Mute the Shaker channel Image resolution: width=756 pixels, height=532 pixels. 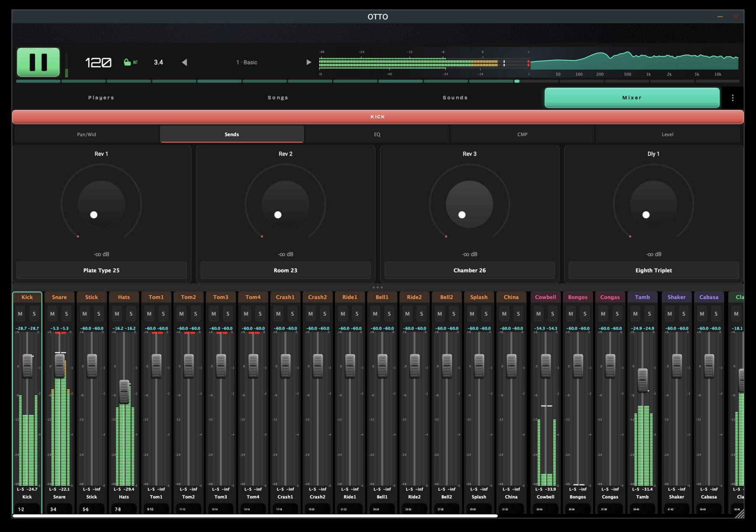click(x=669, y=314)
